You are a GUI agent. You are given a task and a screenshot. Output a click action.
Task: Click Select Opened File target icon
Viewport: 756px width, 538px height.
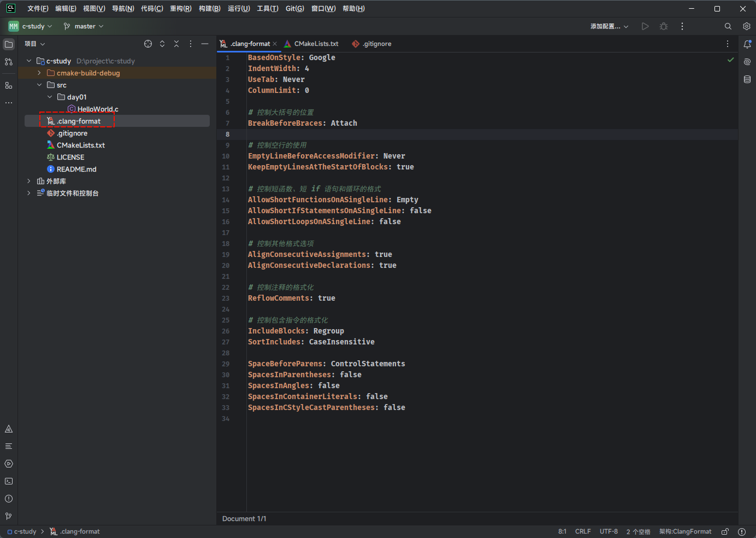point(148,44)
